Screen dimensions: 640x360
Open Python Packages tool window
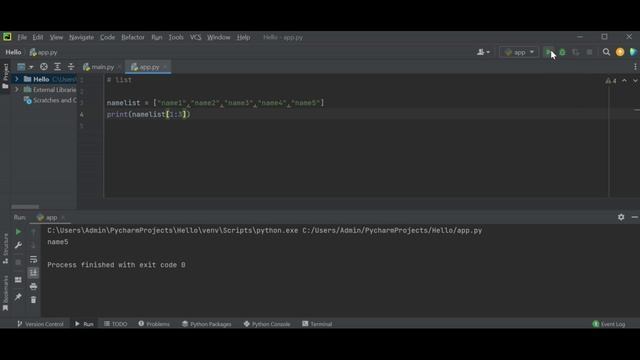pyautogui.click(x=207, y=324)
